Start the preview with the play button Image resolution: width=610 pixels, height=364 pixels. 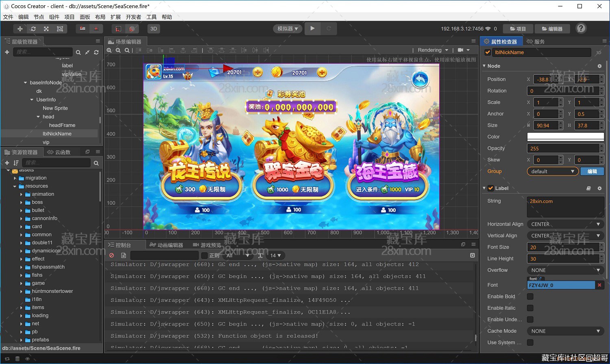(312, 28)
